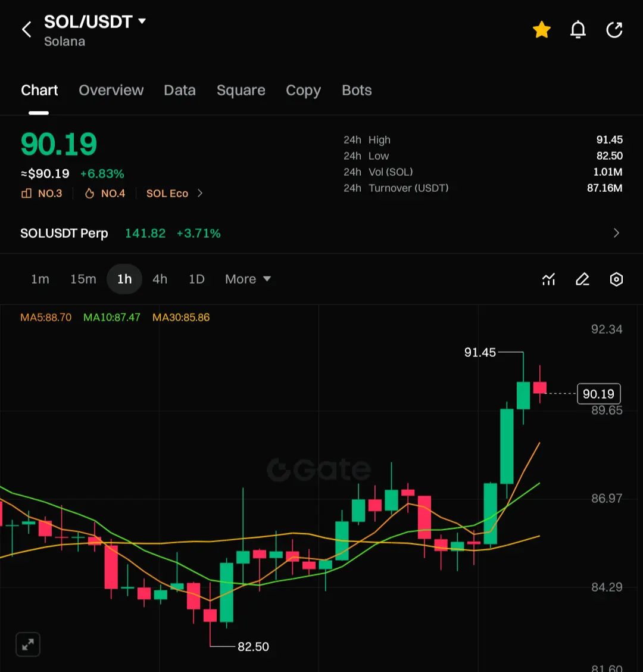643x672 pixels.
Task: Click the MA5:88.70 indicator label
Action: tap(46, 317)
